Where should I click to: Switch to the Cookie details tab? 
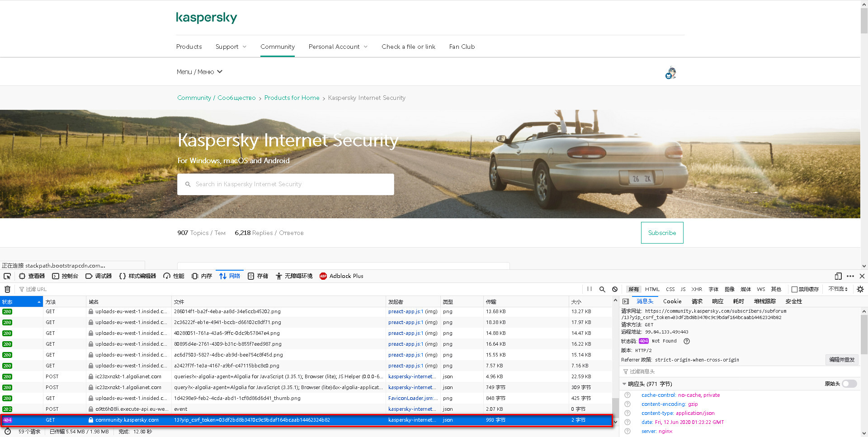(x=672, y=301)
